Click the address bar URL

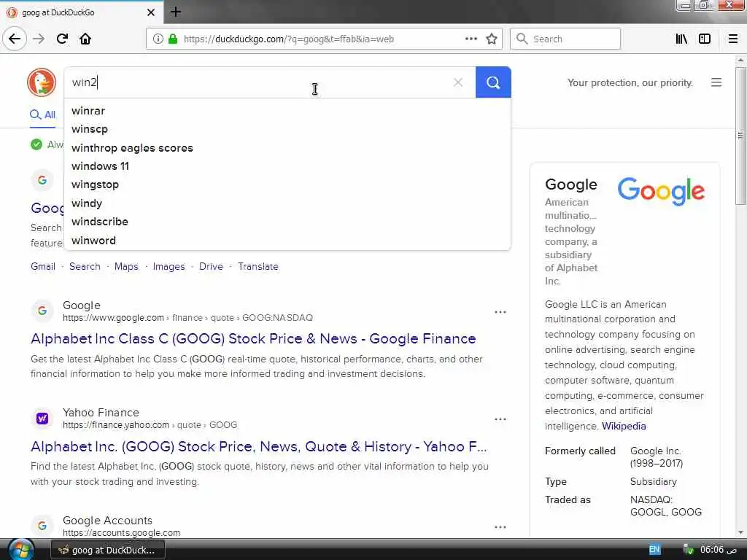[x=289, y=39]
